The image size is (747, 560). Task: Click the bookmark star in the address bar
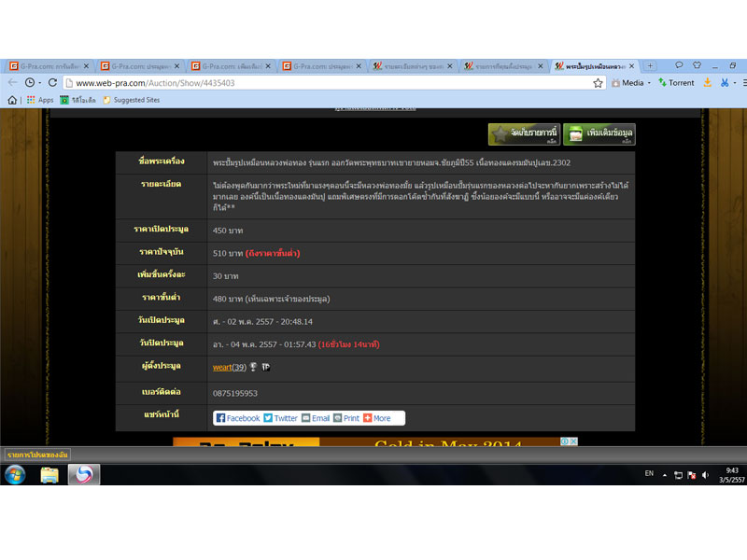tap(598, 83)
